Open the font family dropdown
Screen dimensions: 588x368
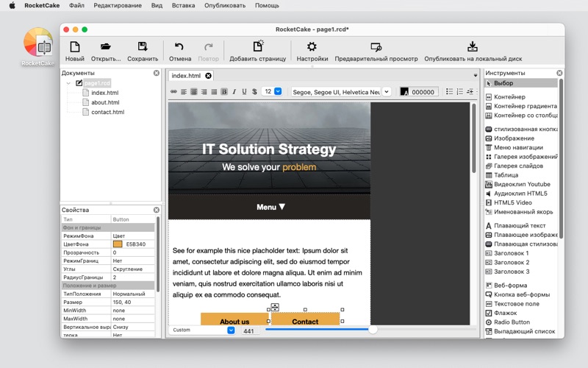[x=387, y=91]
